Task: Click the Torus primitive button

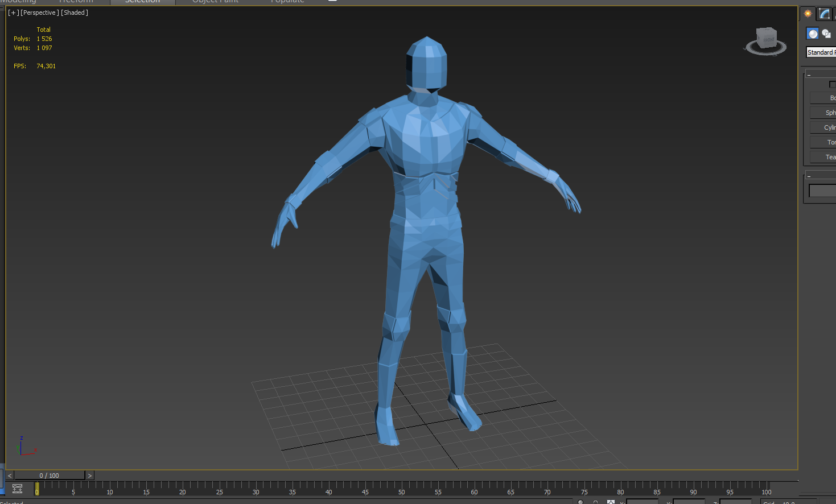Action: (823, 142)
